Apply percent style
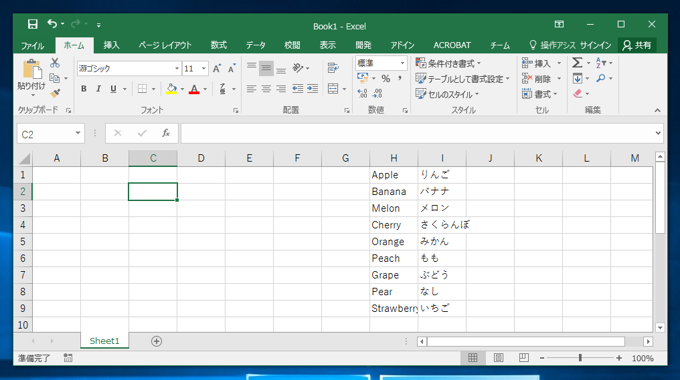Viewport: 680px width, 380px height. (x=386, y=79)
